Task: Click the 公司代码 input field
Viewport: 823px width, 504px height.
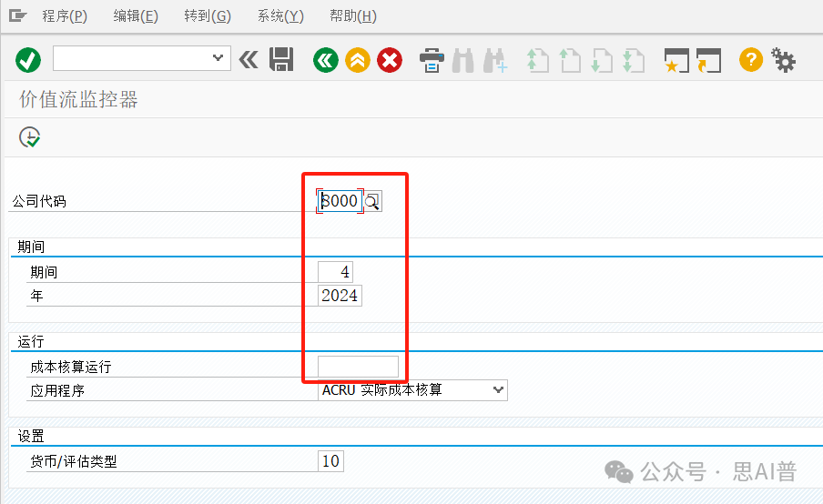Action: 340,201
